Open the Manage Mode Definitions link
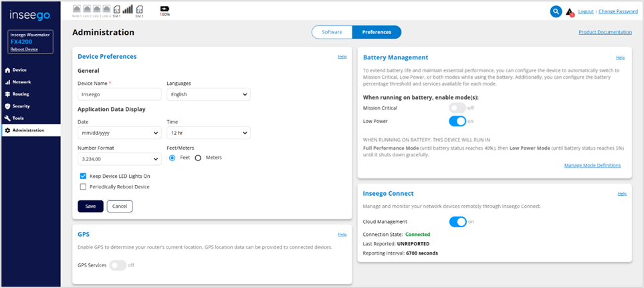The image size is (644, 288). [x=592, y=165]
